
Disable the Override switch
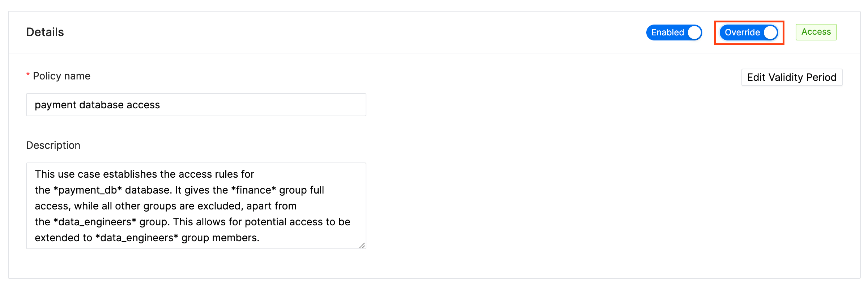tap(749, 32)
